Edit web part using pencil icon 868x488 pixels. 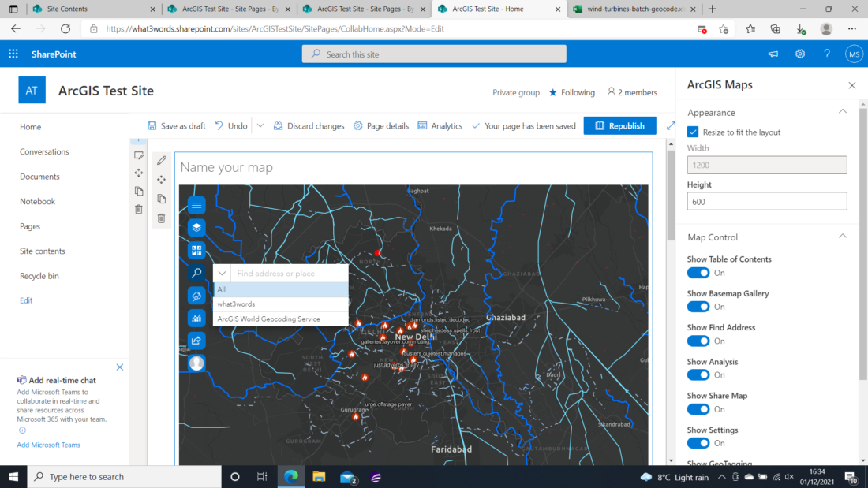[x=162, y=161]
